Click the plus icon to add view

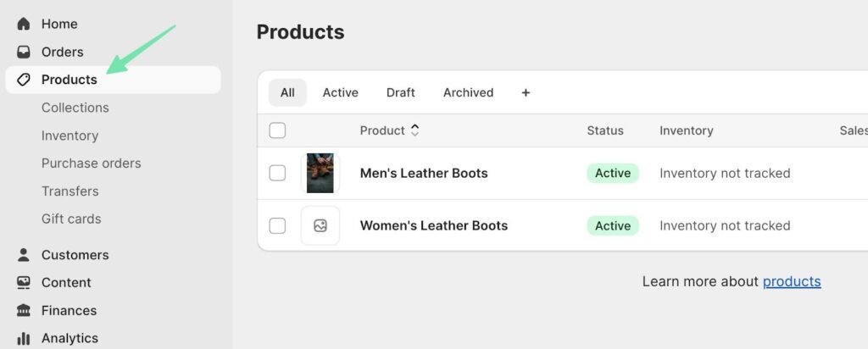click(526, 92)
